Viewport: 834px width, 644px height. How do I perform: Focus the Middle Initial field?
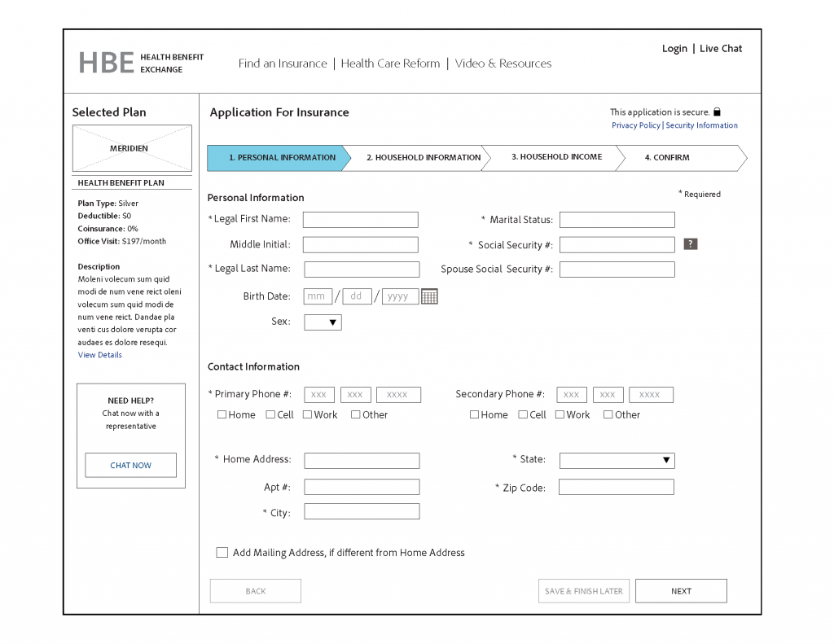pos(361,244)
